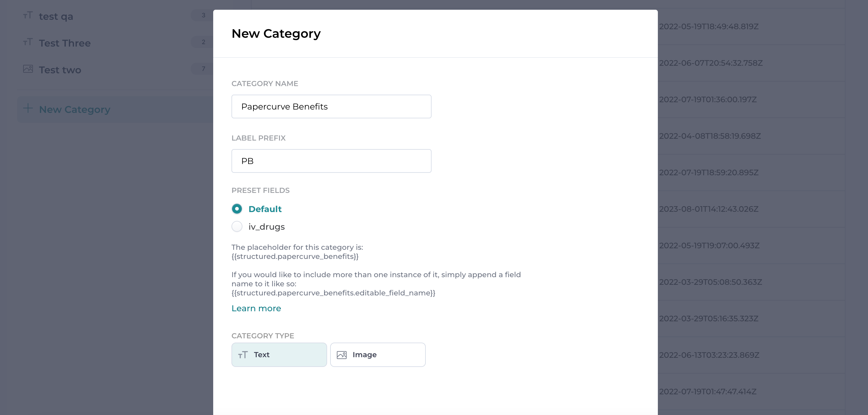Click the image type icon beside "Test two"
868x415 pixels.
(x=28, y=69)
